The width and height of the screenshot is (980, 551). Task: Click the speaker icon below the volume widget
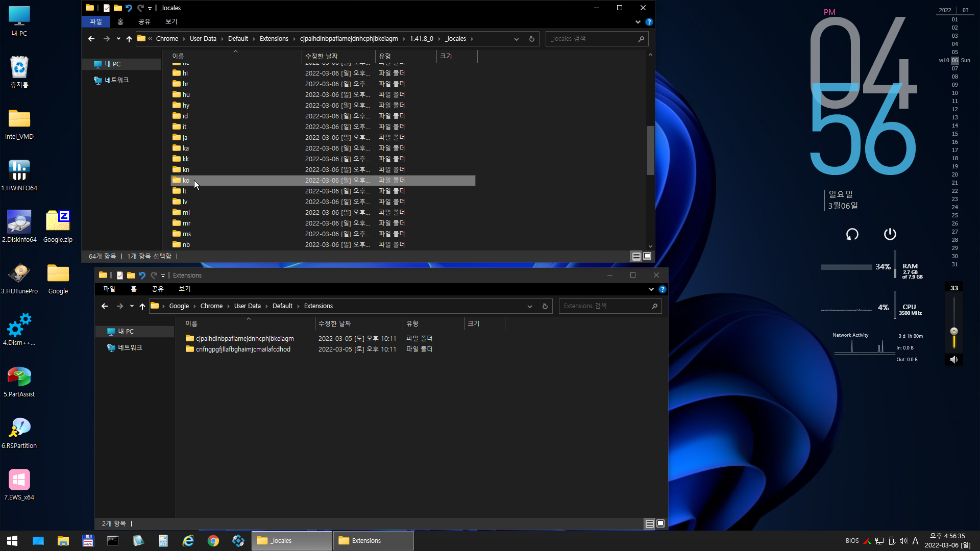[953, 360]
